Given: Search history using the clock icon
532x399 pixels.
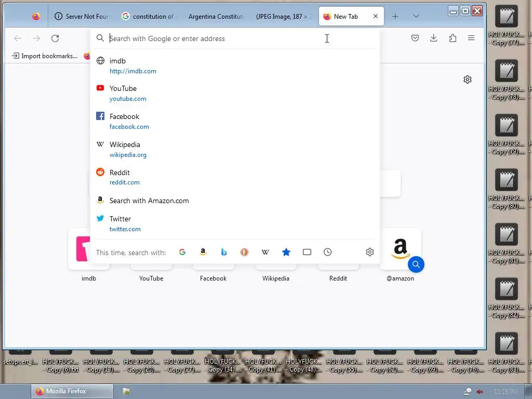Looking at the screenshot, I should pyautogui.click(x=327, y=252).
